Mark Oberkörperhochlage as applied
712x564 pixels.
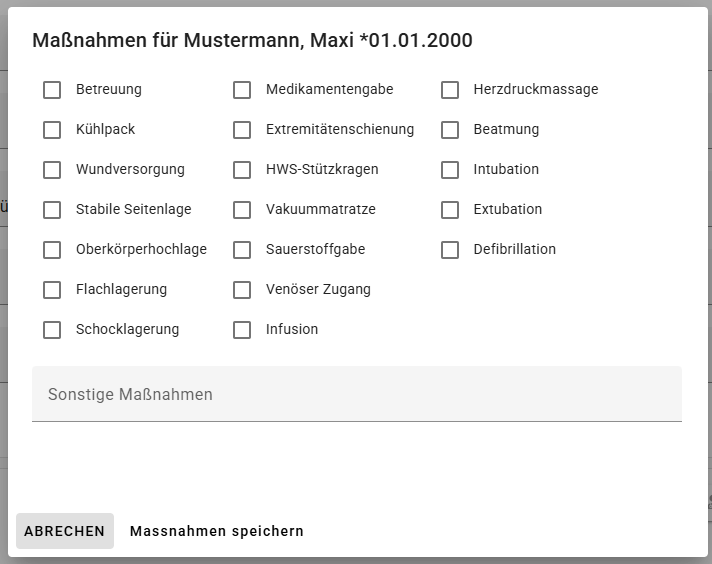coord(52,250)
